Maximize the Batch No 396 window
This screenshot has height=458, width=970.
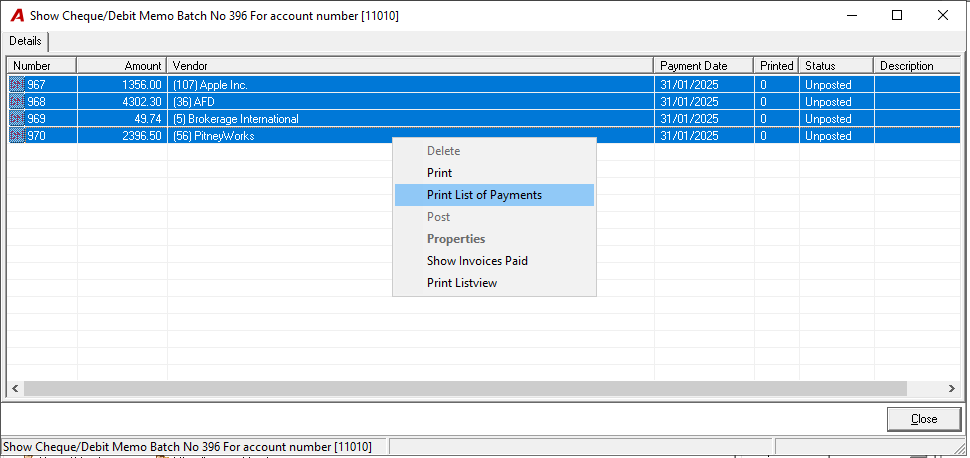click(896, 15)
